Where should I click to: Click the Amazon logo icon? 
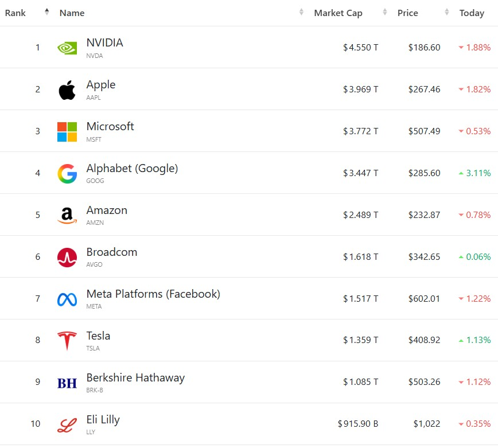[67, 215]
